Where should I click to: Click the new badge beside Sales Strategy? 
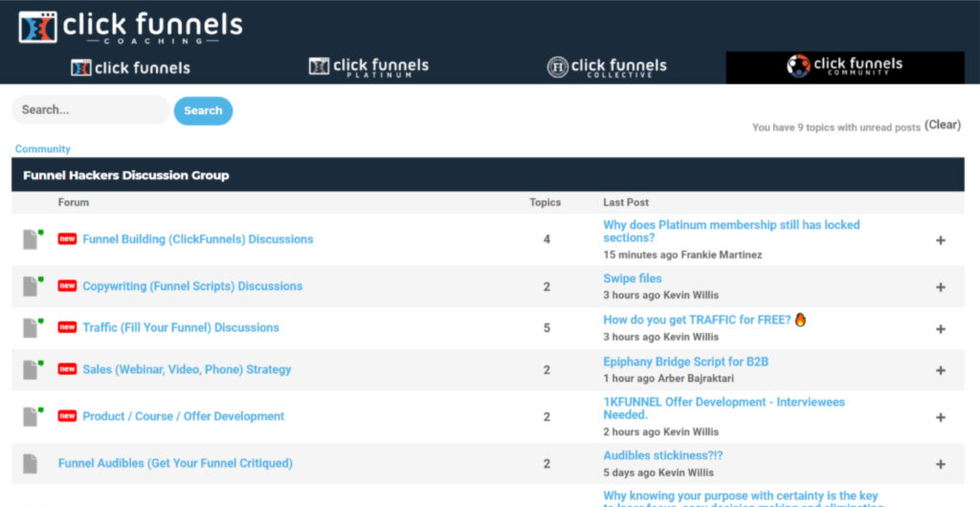coord(68,368)
